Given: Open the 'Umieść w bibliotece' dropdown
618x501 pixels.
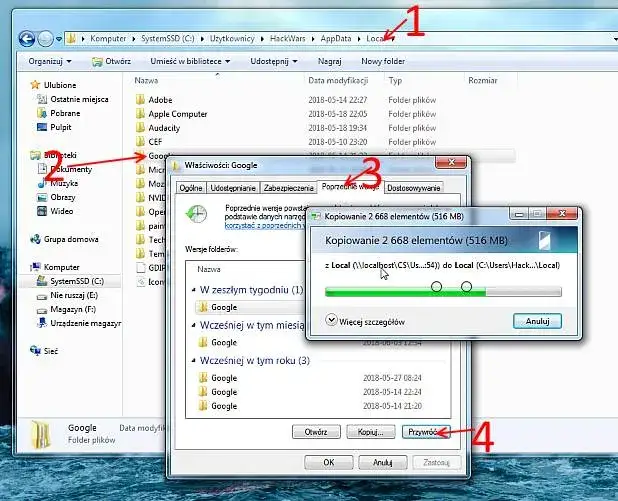Looking at the screenshot, I should tap(184, 60).
